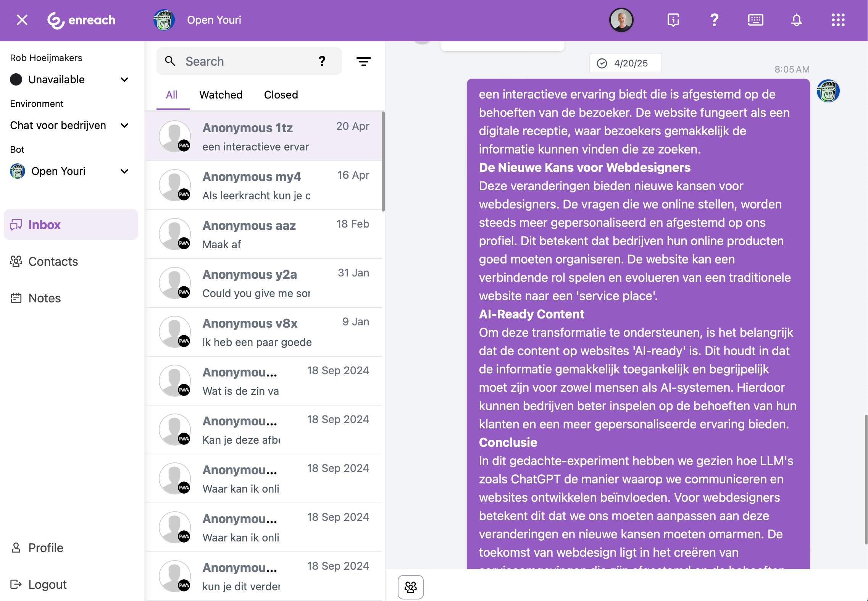The width and height of the screenshot is (868, 601).
Task: Click the search help question mark
Action: tap(322, 61)
